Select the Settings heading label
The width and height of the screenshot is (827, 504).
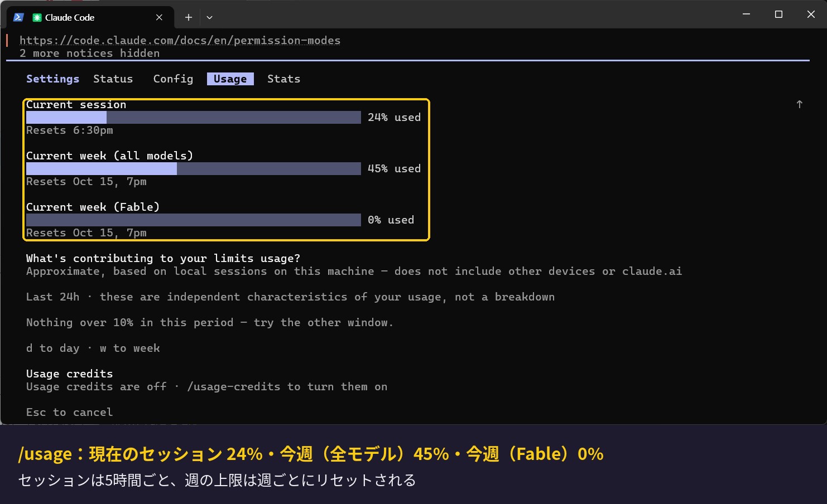[x=52, y=79]
